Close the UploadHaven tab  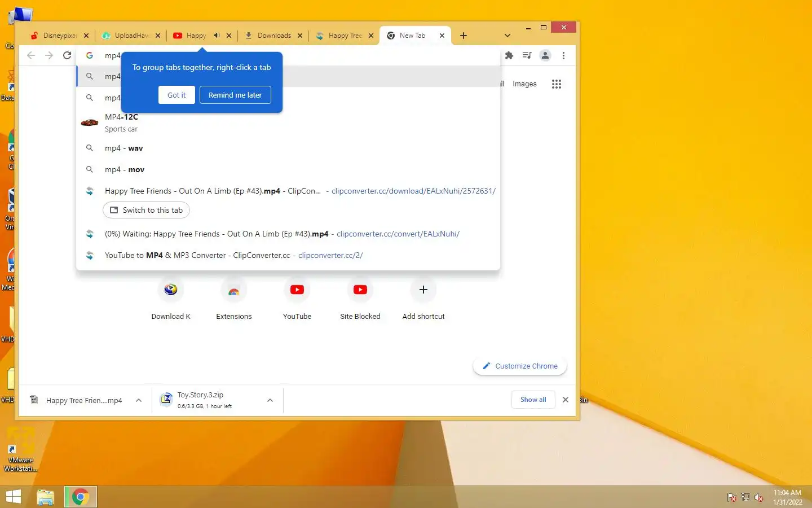[158, 36]
